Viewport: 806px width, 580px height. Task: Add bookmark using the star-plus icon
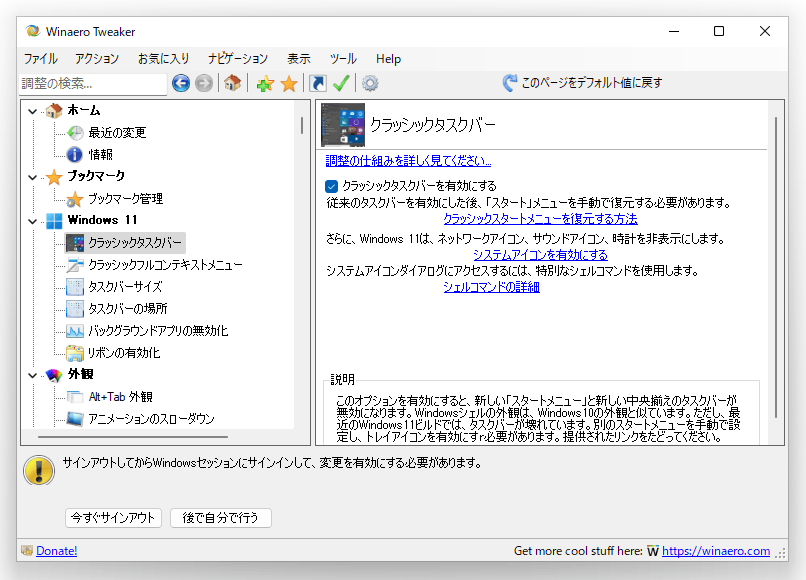coord(265,83)
